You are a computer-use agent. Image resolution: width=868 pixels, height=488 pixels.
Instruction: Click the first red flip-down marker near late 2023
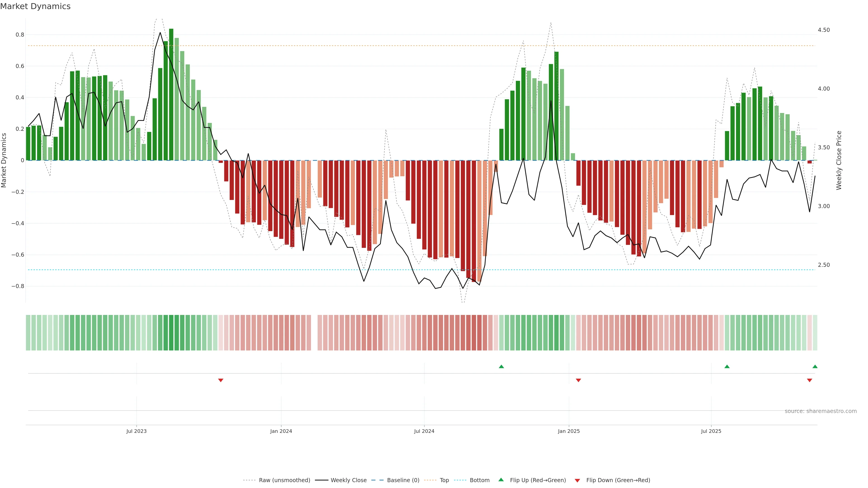(221, 380)
